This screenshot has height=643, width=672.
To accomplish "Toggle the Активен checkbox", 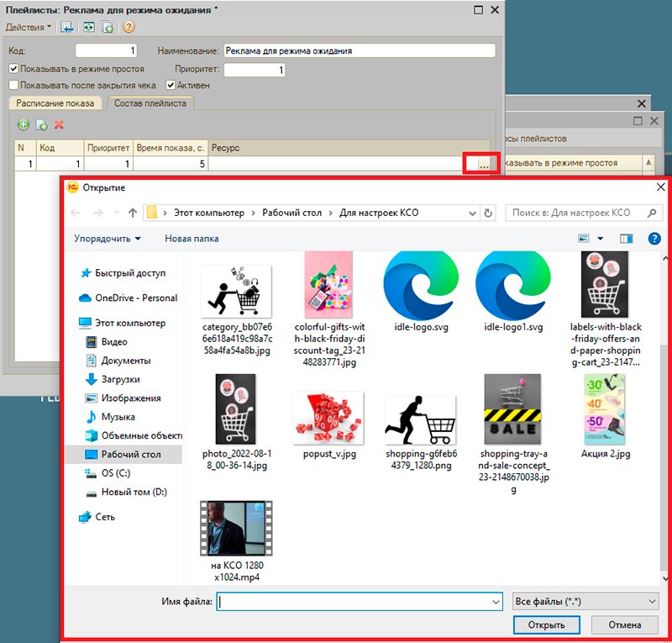I will click(171, 85).
